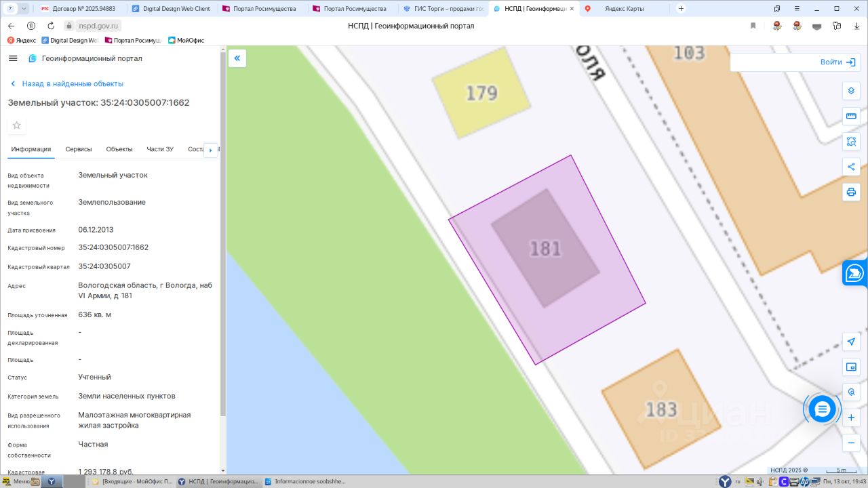Viewport: 868px width, 488px height.
Task: Click the browser back arrow
Action: click(x=12, y=26)
